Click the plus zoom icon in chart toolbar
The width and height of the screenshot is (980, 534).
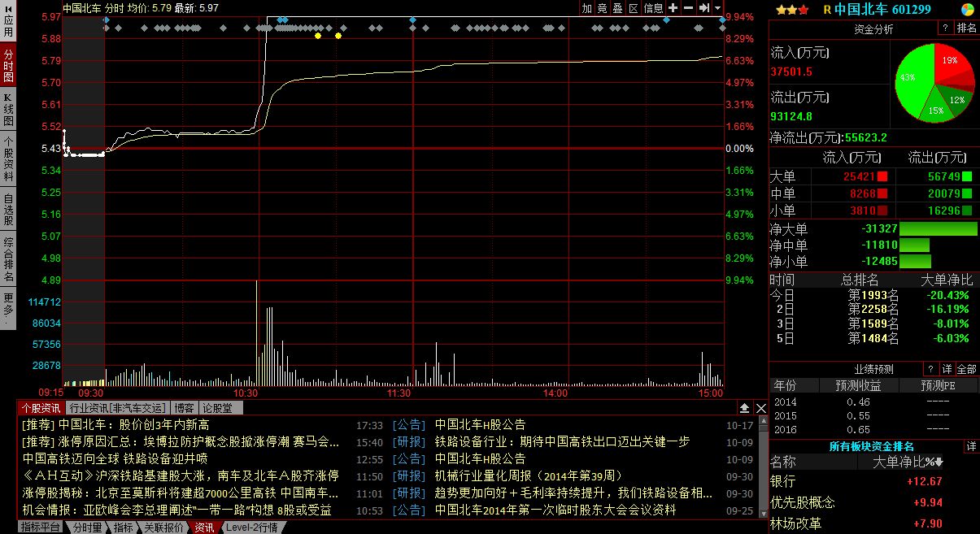pos(673,8)
